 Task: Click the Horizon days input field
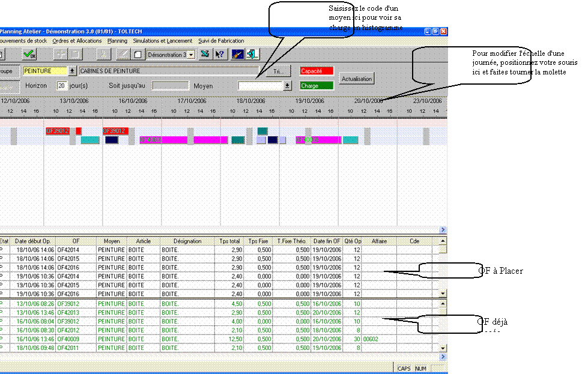61,86
